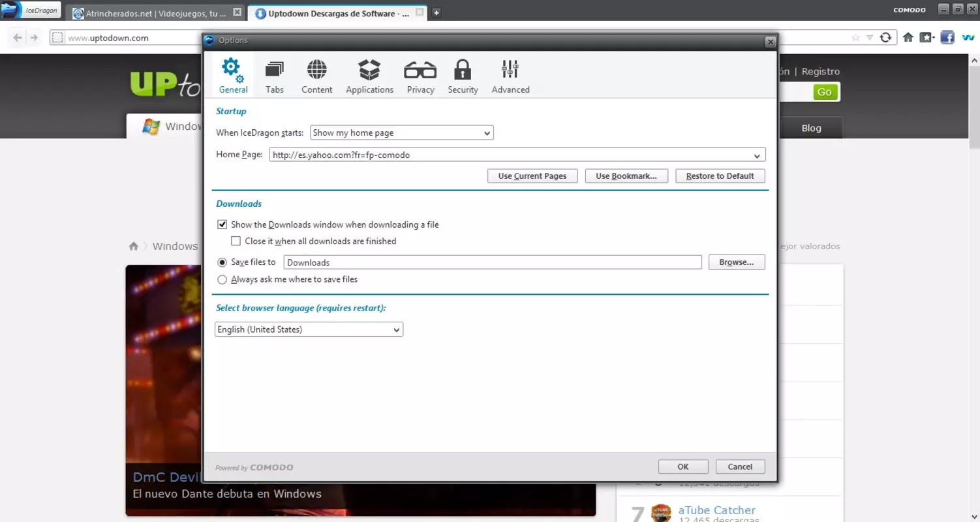Go forward with the browser forward arrow
Screen dimensions: 980x522
34,38
